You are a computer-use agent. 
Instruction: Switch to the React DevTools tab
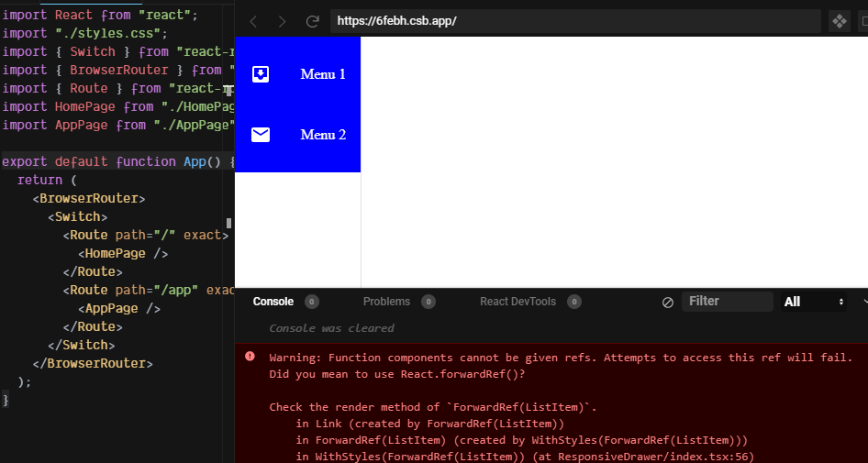click(517, 302)
